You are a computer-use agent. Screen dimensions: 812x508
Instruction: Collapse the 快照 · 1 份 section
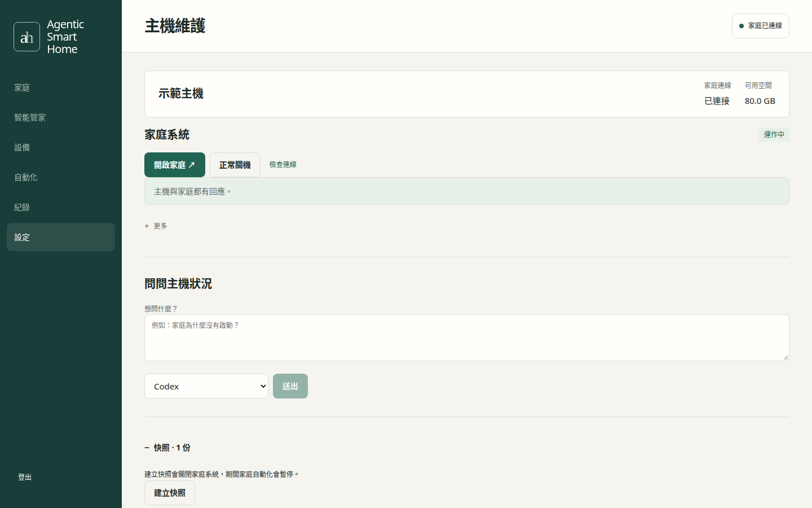[167, 448]
